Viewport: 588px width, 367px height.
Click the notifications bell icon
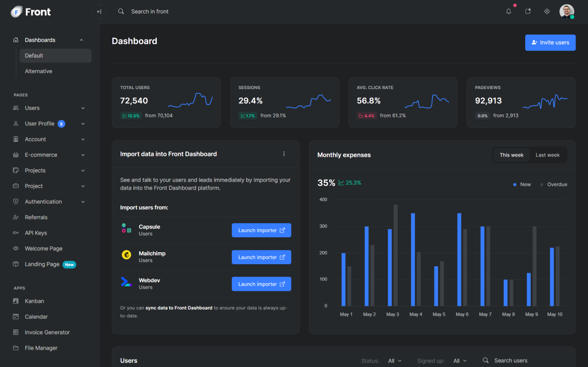click(508, 12)
